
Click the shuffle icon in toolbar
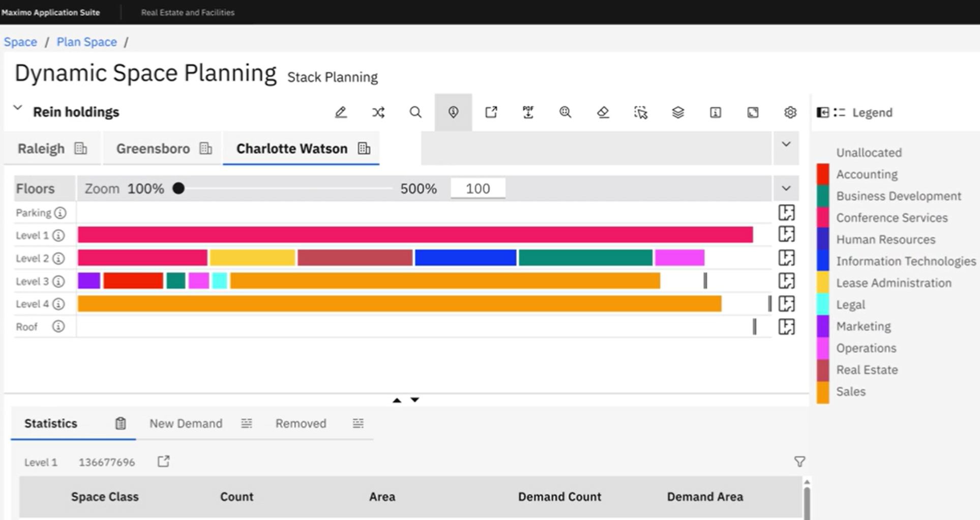(378, 112)
